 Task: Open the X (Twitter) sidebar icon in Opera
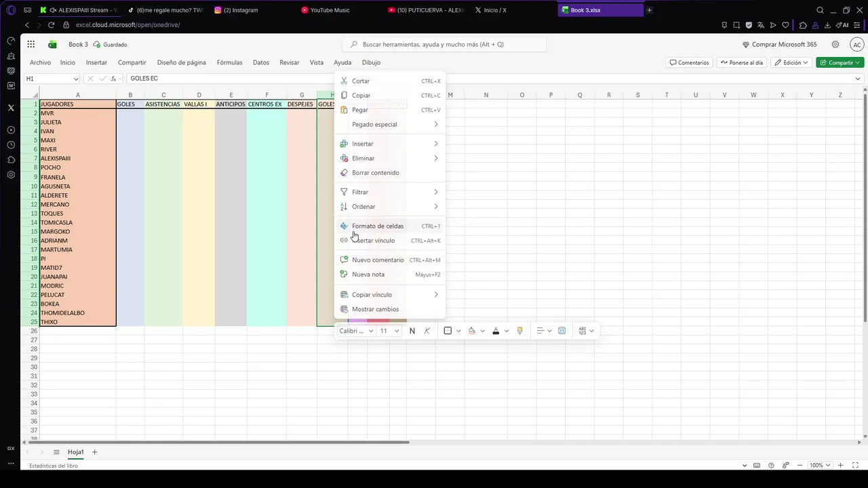(11, 108)
